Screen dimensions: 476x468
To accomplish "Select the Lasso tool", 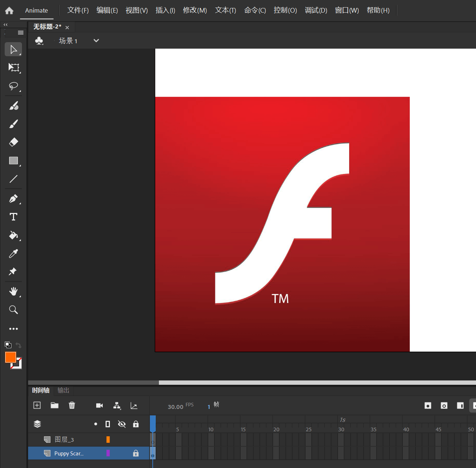I will 13,86.
